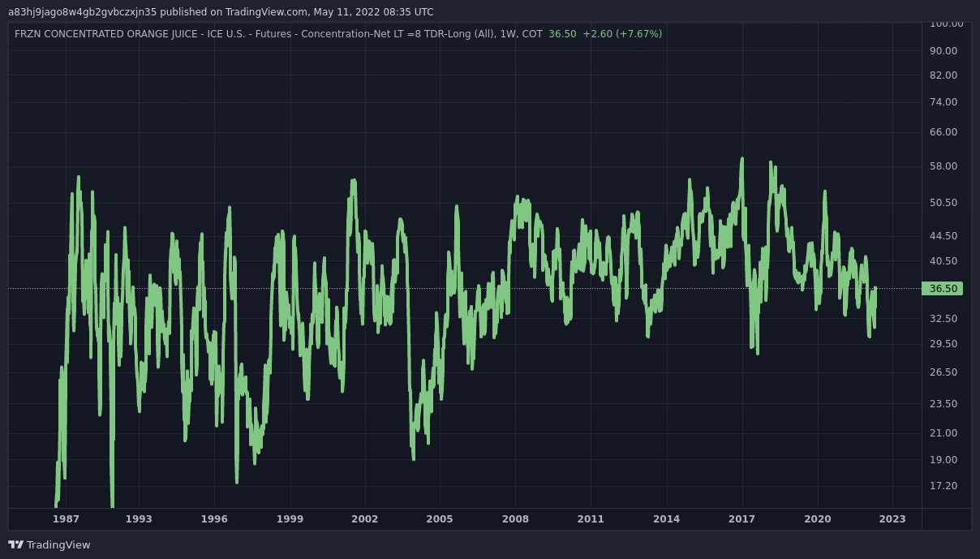
Task: Click the last value 36.50 in the legend
Action: [562, 34]
